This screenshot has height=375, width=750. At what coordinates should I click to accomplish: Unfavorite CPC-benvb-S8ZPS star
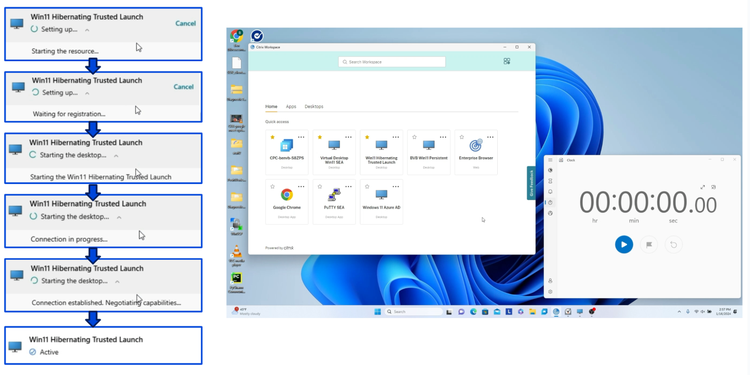(x=272, y=137)
